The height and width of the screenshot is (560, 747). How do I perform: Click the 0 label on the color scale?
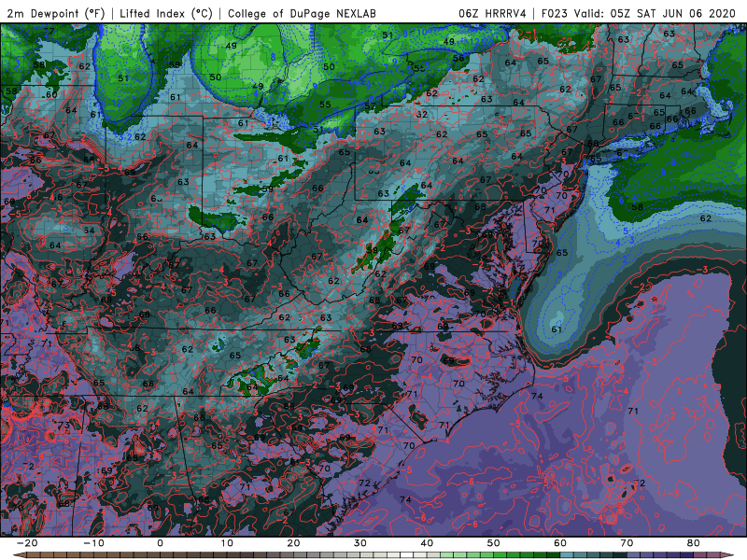160,543
